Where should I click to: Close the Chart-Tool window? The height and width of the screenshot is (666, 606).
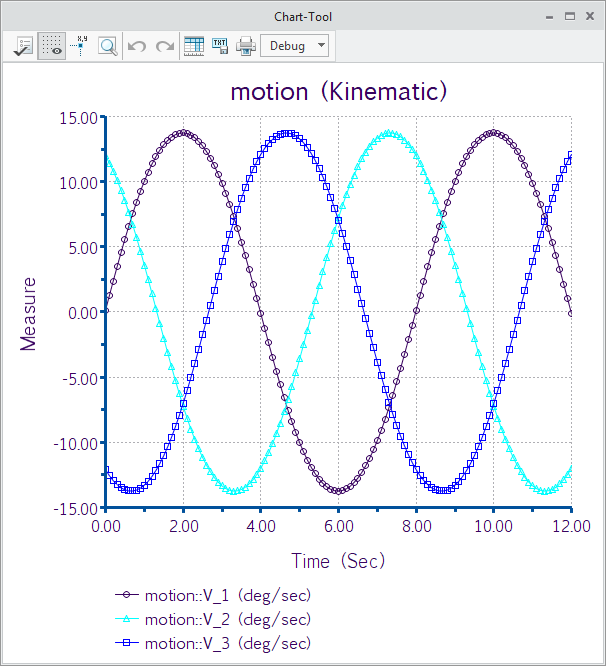pos(591,17)
